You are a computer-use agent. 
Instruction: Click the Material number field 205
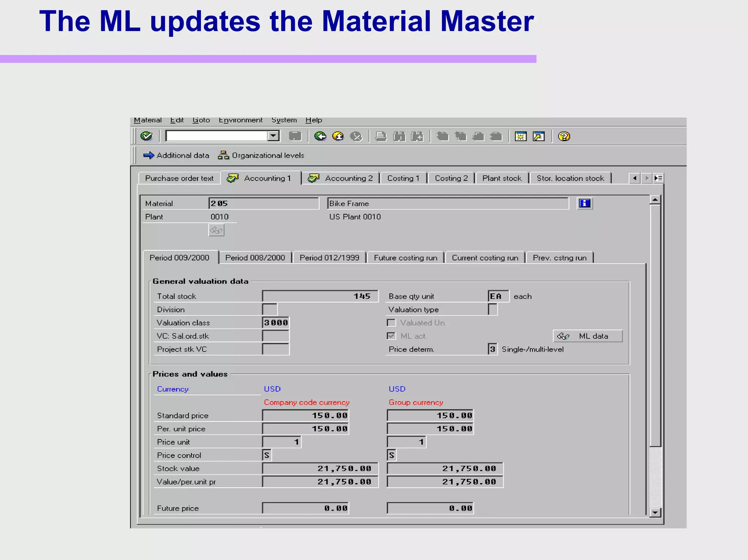(264, 203)
